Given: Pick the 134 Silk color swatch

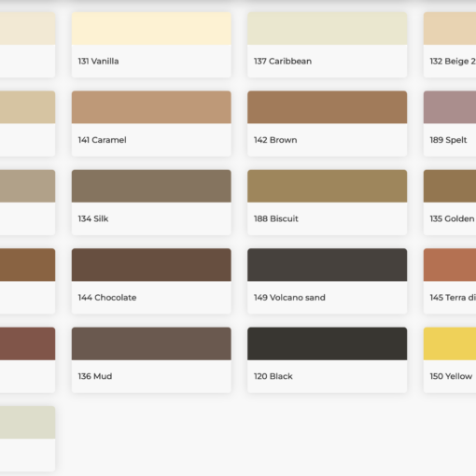Looking at the screenshot, I should (151, 186).
